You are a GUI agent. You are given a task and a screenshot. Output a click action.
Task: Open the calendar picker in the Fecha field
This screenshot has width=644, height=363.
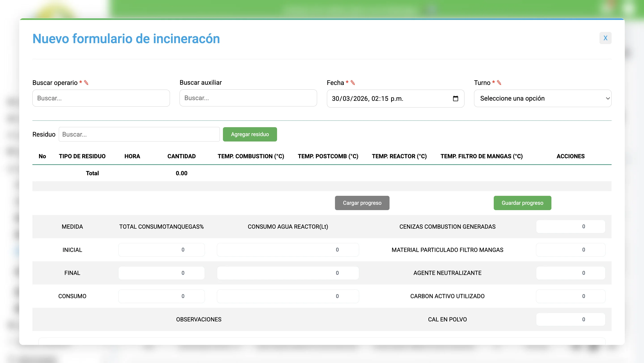(x=455, y=98)
